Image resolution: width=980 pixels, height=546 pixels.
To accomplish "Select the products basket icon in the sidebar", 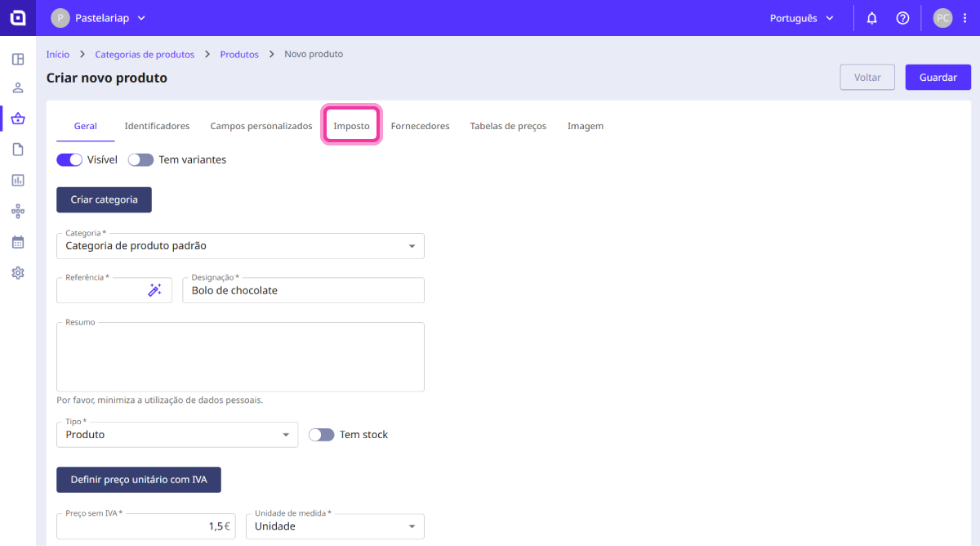I will pyautogui.click(x=18, y=119).
